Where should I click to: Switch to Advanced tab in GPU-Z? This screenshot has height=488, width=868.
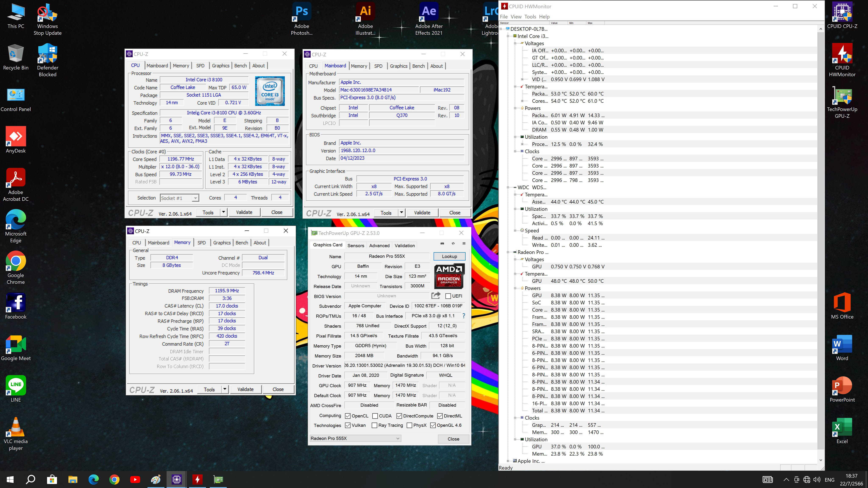(379, 245)
